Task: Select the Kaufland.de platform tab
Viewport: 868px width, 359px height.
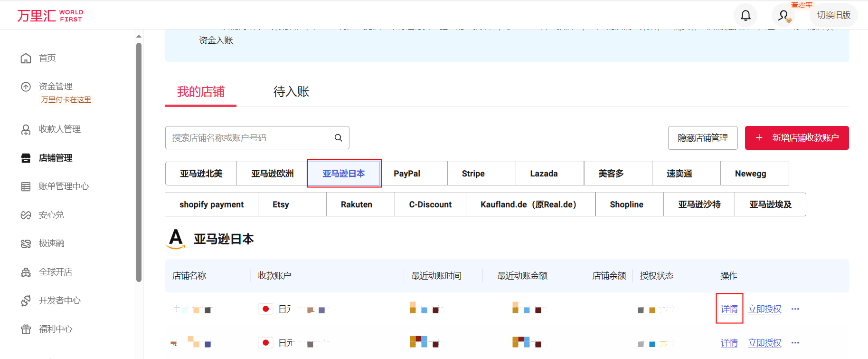Action: coord(531,204)
